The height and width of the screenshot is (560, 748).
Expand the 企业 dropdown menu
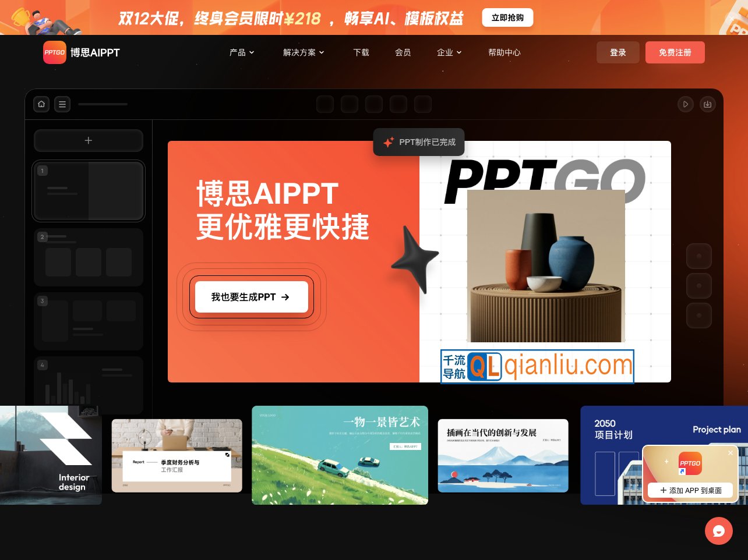tap(449, 52)
